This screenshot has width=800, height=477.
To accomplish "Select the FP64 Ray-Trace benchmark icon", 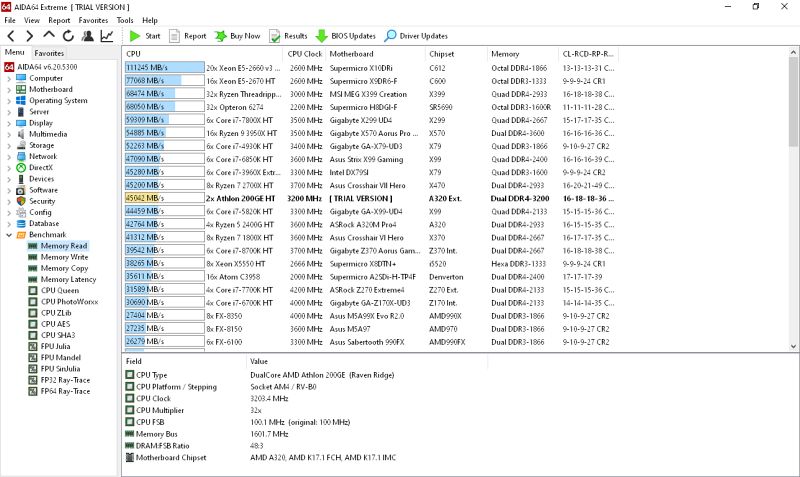I will (x=33, y=391).
